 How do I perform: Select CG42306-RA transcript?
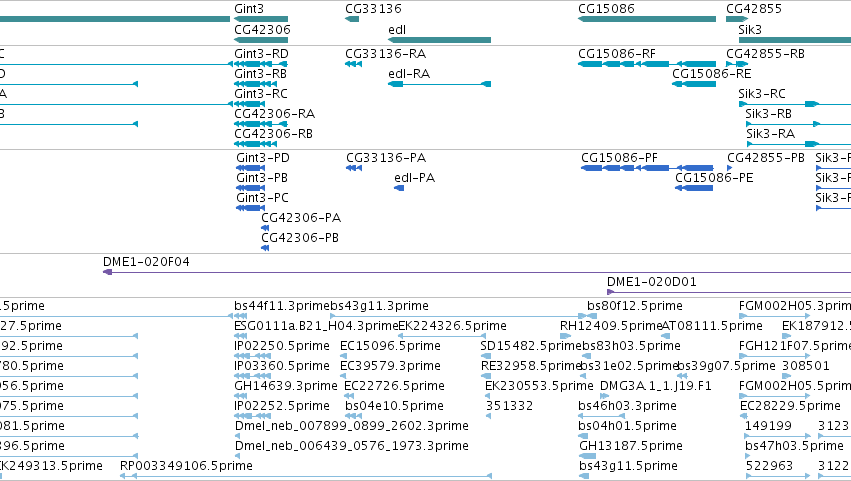[261, 124]
